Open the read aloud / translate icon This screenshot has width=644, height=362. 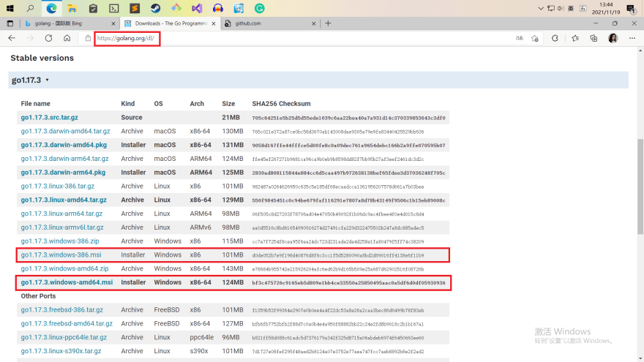(x=520, y=38)
